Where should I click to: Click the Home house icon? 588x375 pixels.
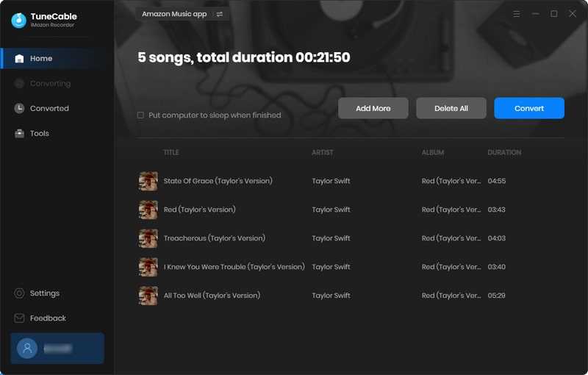(x=19, y=59)
